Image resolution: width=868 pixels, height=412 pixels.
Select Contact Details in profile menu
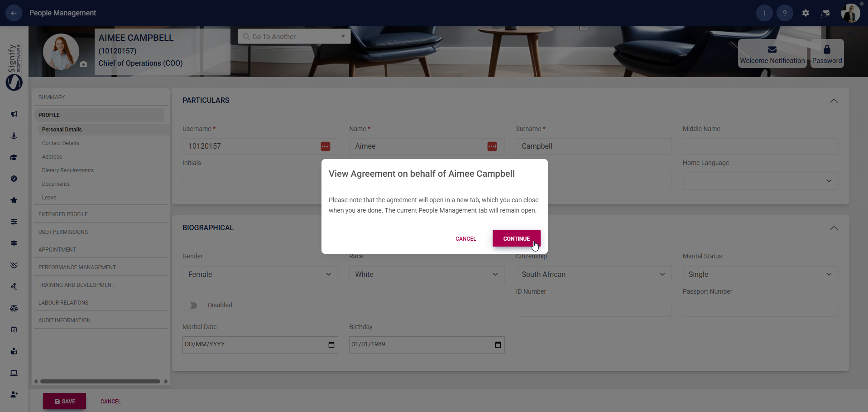(x=60, y=143)
